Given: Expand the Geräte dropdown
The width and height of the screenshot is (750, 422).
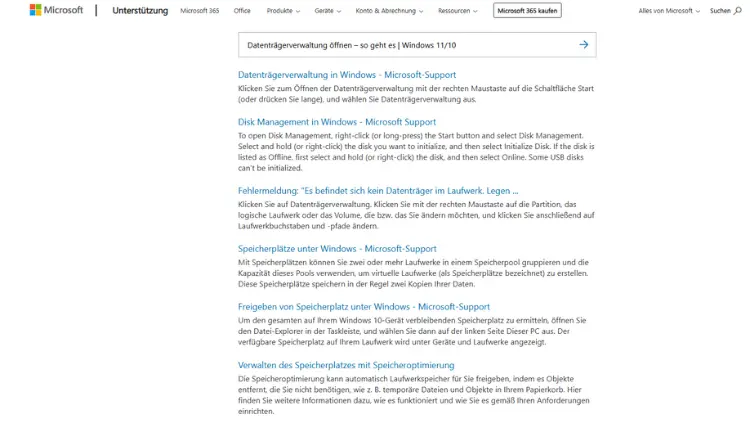Looking at the screenshot, I should [328, 11].
